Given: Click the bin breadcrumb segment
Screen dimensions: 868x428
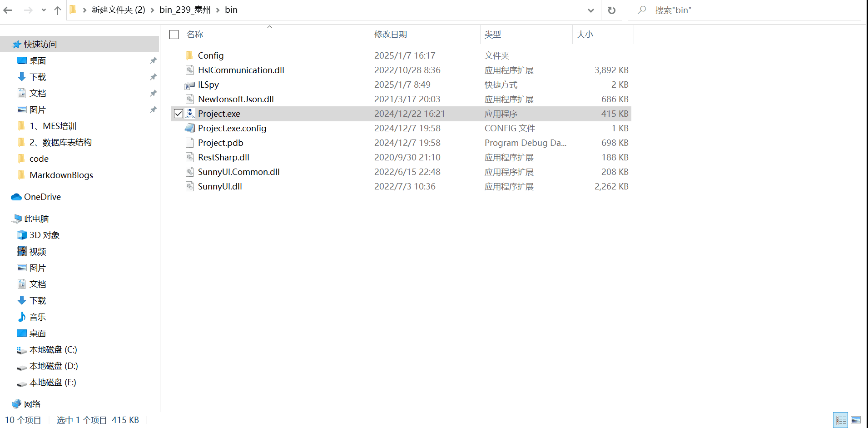Looking at the screenshot, I should tap(231, 10).
